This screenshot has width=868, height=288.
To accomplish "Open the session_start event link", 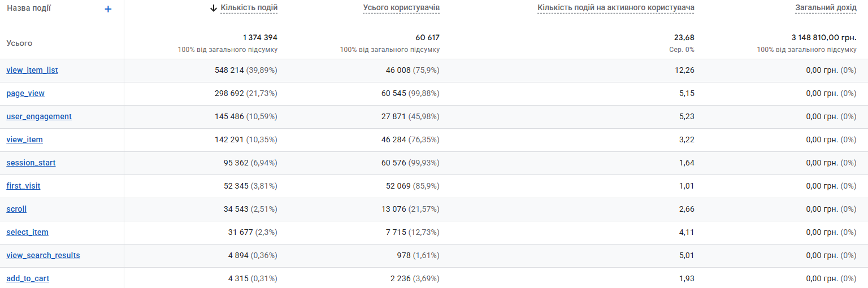I will [x=31, y=163].
